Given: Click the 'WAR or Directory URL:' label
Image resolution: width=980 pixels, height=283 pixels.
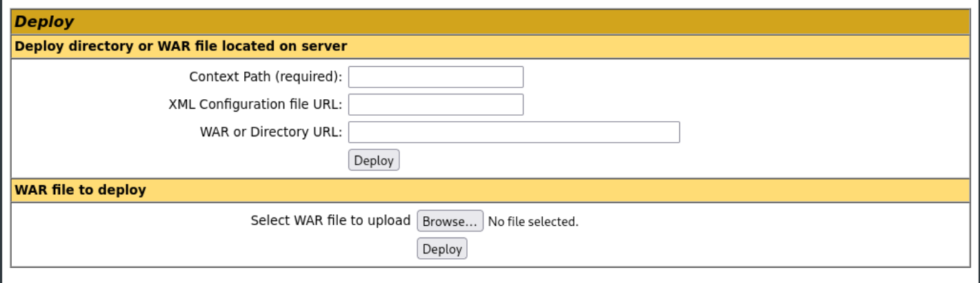Looking at the screenshot, I should pyautogui.click(x=270, y=132).
